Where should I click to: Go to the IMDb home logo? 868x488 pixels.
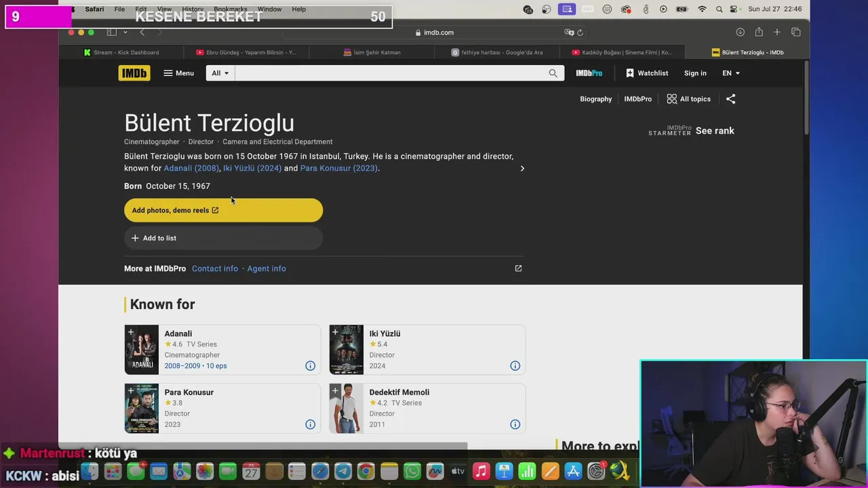click(134, 73)
